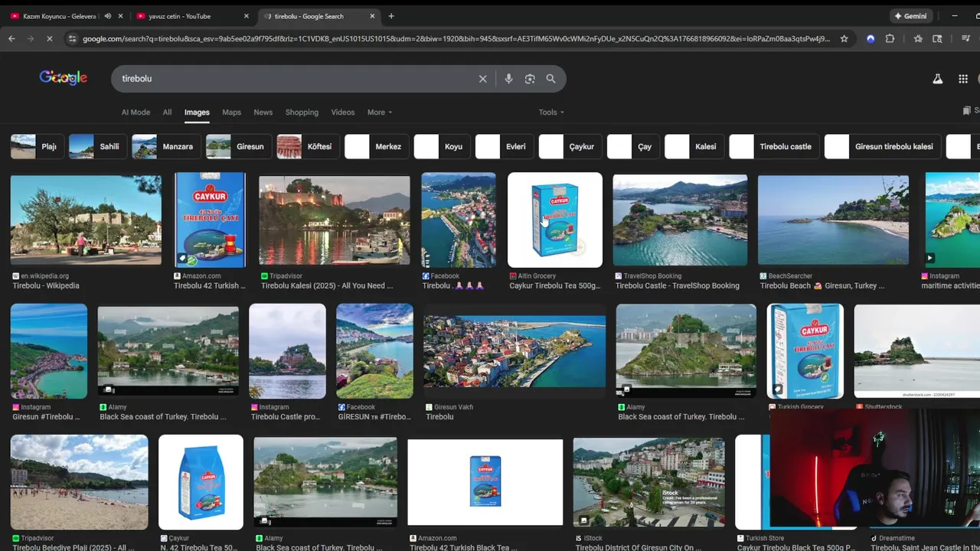Open BeachSearcher Tirebolu Beach image
This screenshot has height=551, width=980.
pyautogui.click(x=833, y=220)
